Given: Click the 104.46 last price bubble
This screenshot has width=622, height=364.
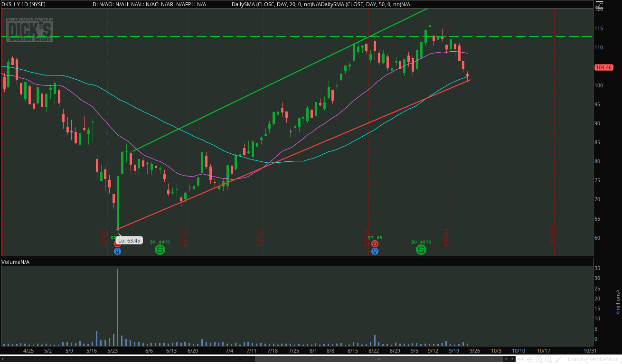Looking at the screenshot, I should [x=603, y=67].
